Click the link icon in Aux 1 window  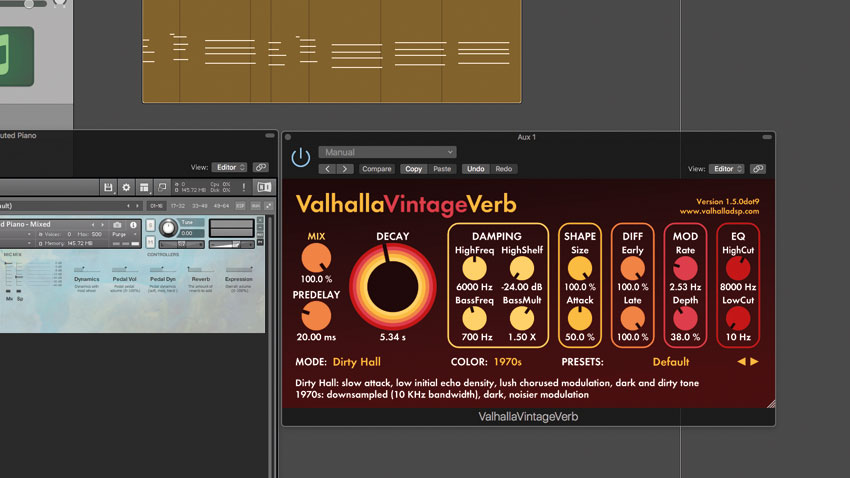coord(758,169)
